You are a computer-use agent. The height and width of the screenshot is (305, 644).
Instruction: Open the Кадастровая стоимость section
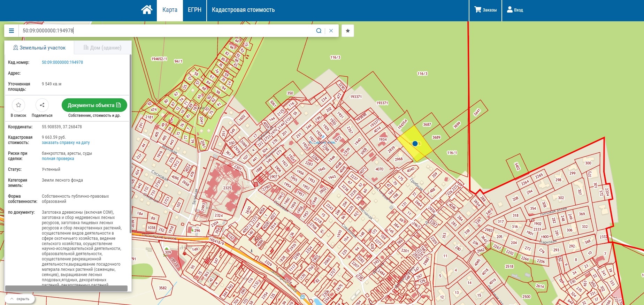coord(243,10)
